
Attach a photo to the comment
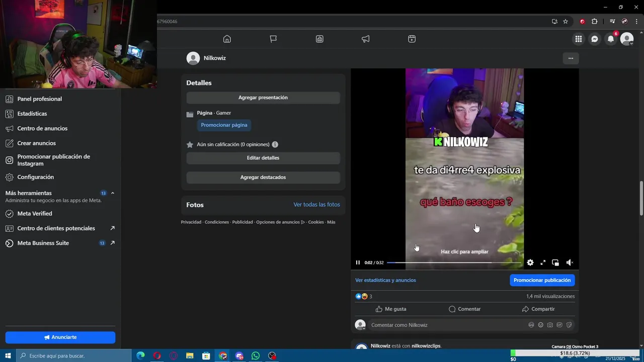(550, 325)
